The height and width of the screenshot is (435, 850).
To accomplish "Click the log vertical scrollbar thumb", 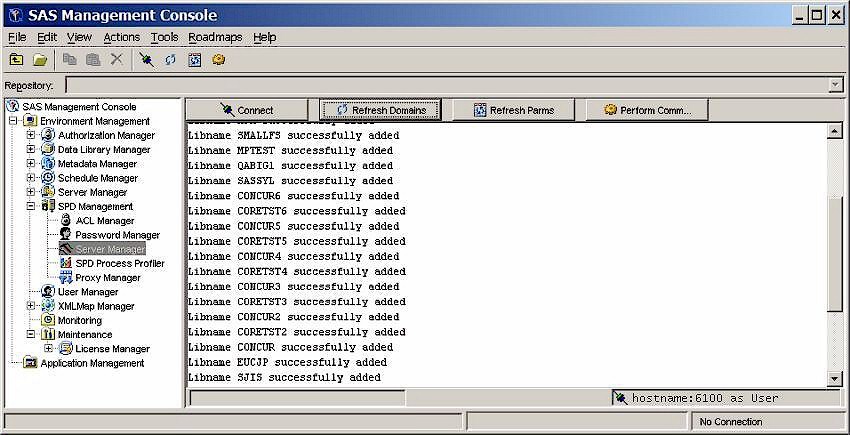I will click(x=834, y=253).
